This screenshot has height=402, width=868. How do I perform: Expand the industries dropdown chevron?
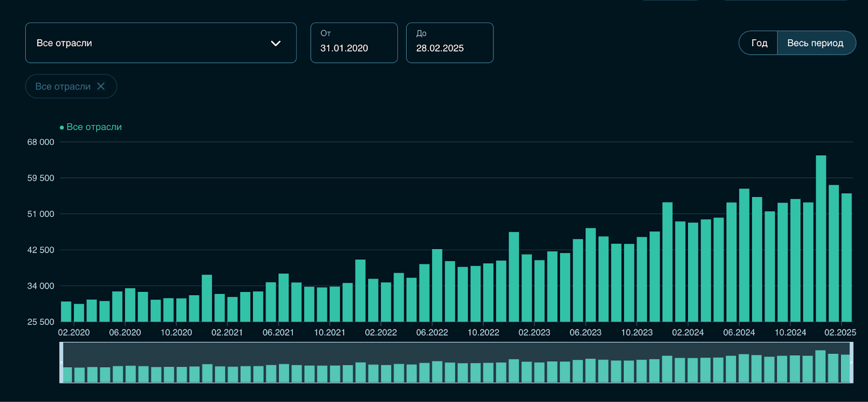[x=276, y=43]
